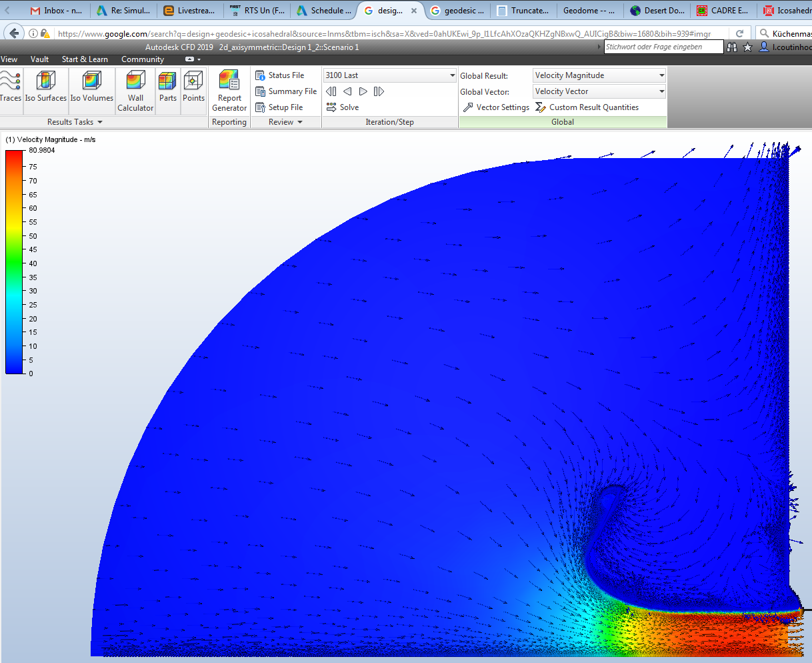Open the Iso Surfaces tool
The width and height of the screenshot is (812, 663).
tap(45, 89)
